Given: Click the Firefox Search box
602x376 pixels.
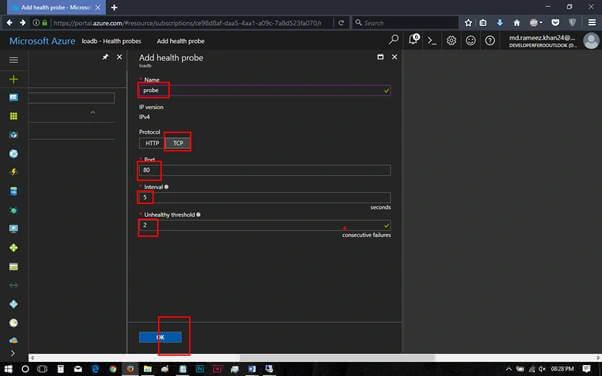Looking at the screenshot, I should 405,23.
